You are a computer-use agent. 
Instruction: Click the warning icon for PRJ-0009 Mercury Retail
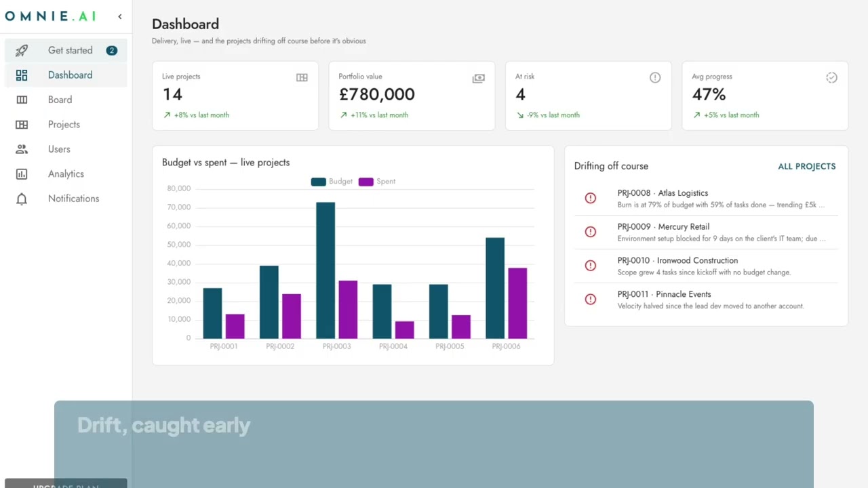[591, 232]
